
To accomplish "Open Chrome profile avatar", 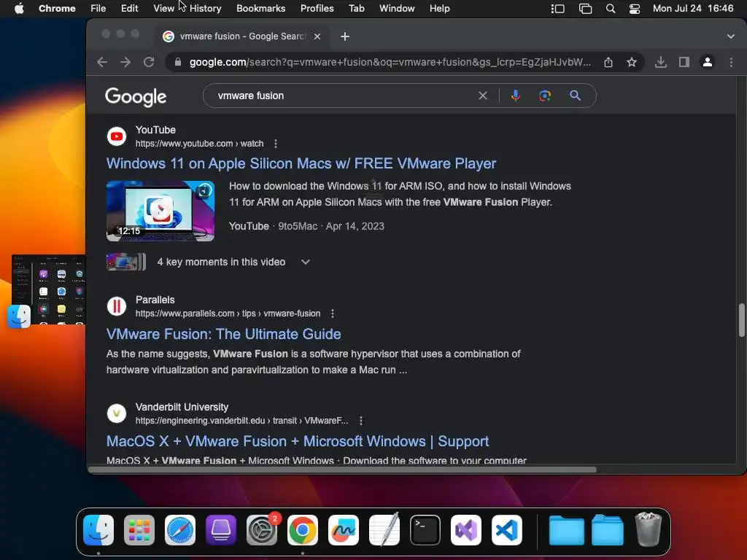I will pos(708,62).
